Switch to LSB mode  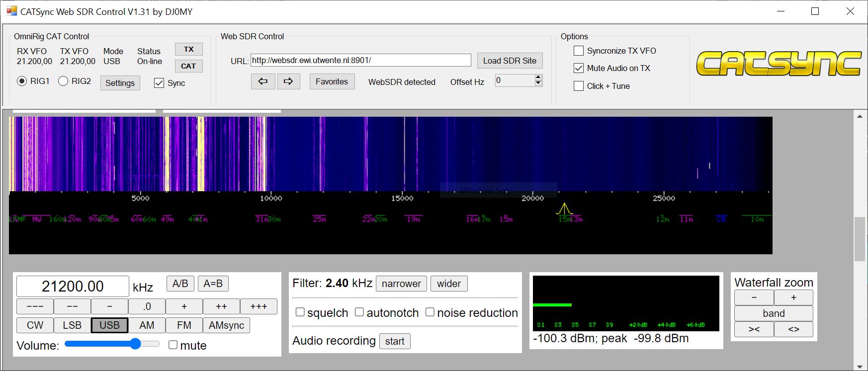(72, 325)
